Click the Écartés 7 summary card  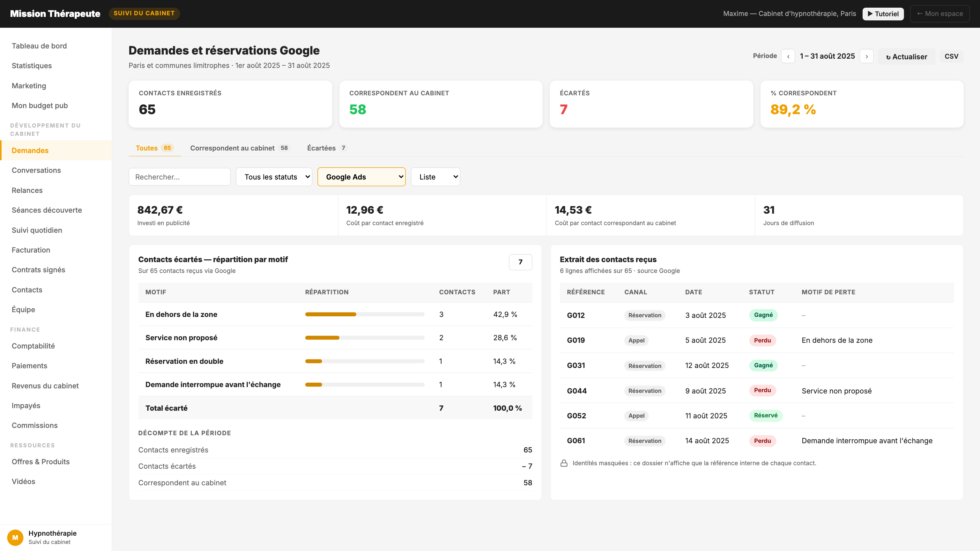(651, 104)
